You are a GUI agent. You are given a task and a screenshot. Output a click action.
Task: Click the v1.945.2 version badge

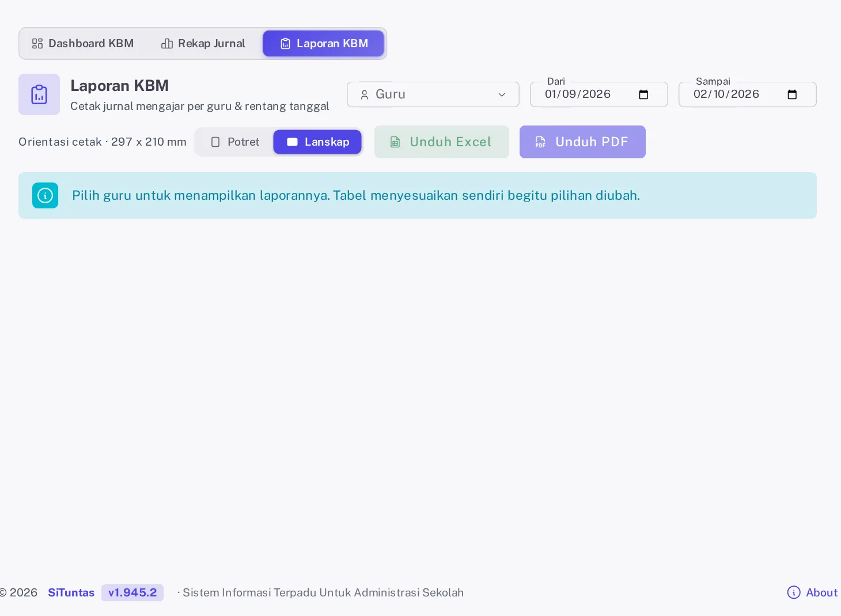[132, 592]
